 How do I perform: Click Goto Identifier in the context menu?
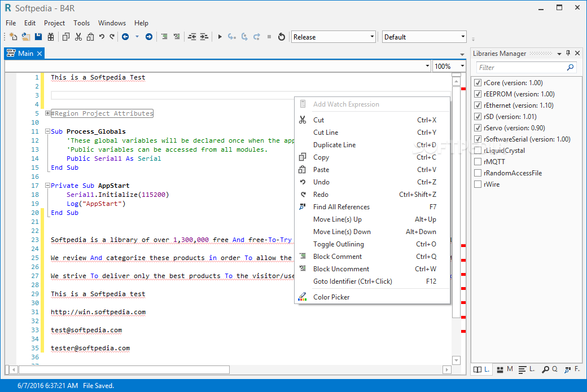coord(372,281)
